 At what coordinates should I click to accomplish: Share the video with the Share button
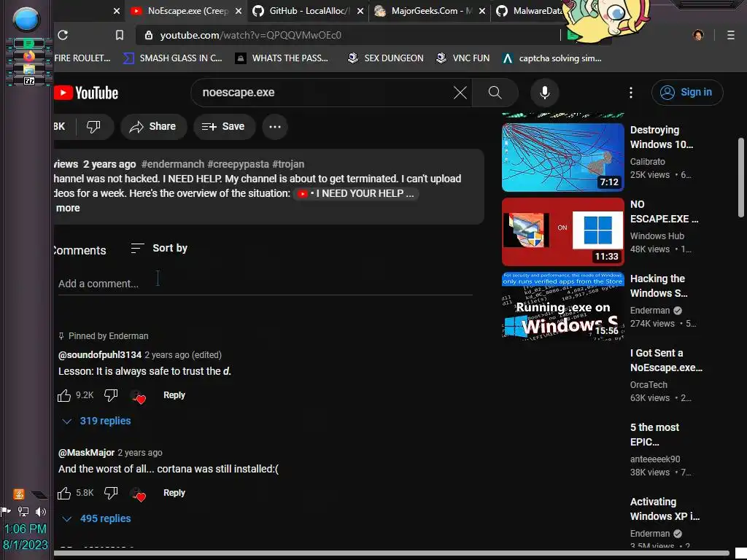pyautogui.click(x=153, y=127)
